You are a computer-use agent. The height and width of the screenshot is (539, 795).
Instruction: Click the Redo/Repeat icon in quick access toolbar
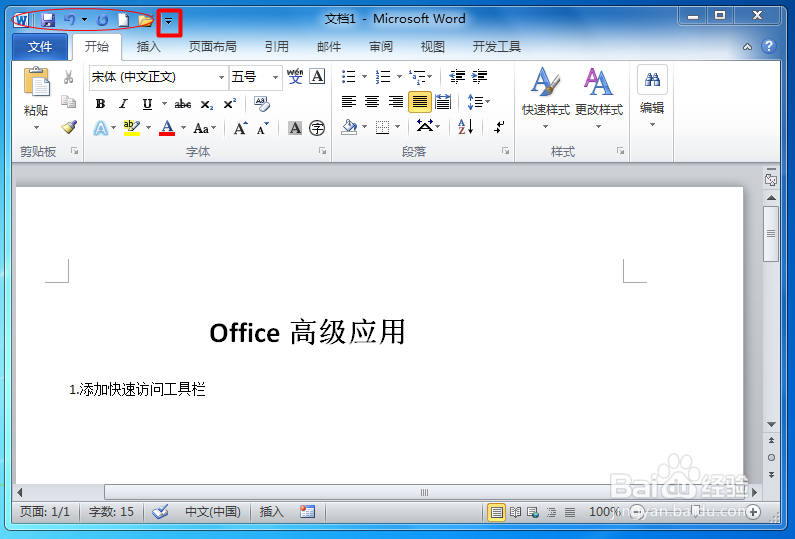103,20
